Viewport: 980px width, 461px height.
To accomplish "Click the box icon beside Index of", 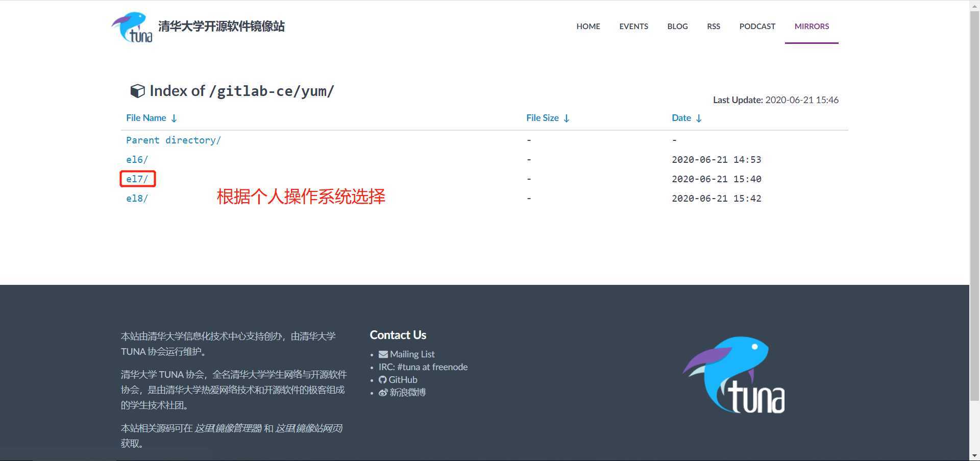I will 137,91.
